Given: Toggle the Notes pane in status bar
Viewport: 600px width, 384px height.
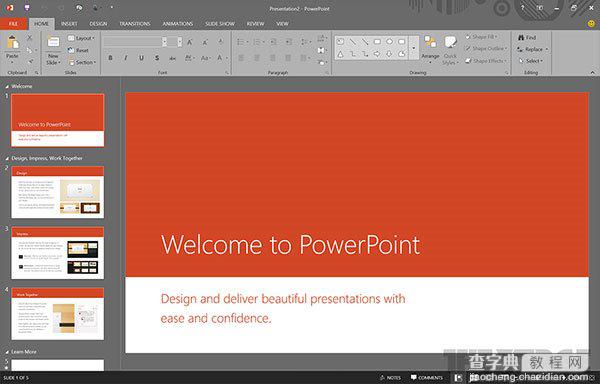Looking at the screenshot, I should [390, 377].
